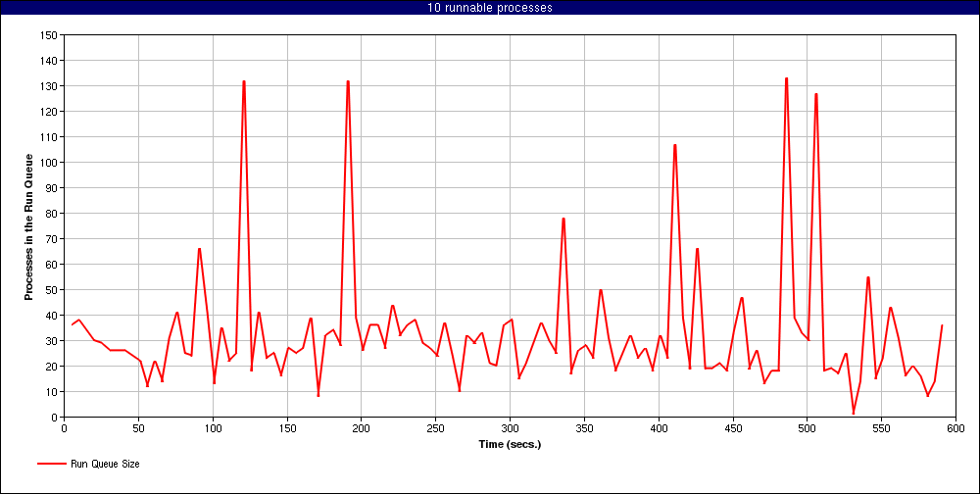Click the y-axis value 70
The width and height of the screenshot is (980, 494).
pos(51,239)
